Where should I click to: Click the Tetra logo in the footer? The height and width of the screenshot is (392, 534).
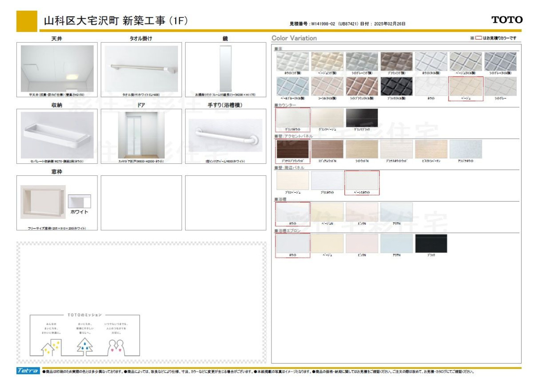(28, 371)
